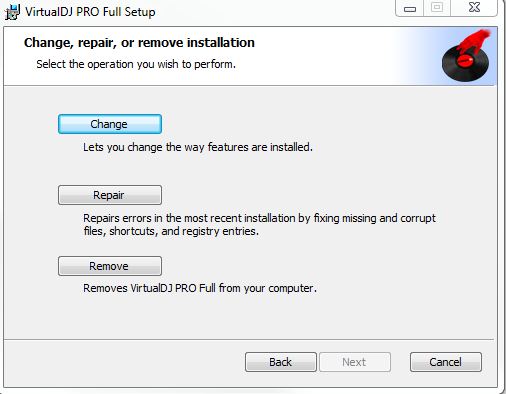Click the 'Change, repair, or remove installation' heading
This screenshot has height=394, width=506.
click(139, 43)
